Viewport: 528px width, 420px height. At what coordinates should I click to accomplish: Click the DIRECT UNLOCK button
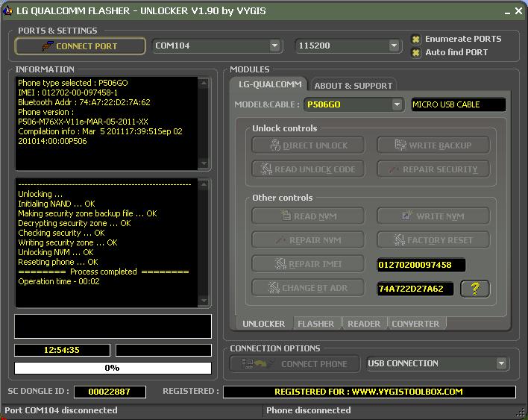(x=308, y=145)
